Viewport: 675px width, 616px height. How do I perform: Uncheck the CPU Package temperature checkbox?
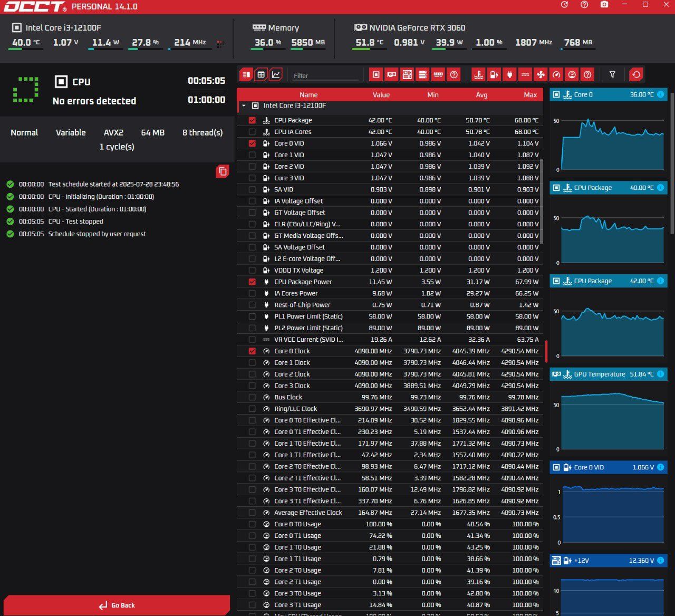point(252,120)
